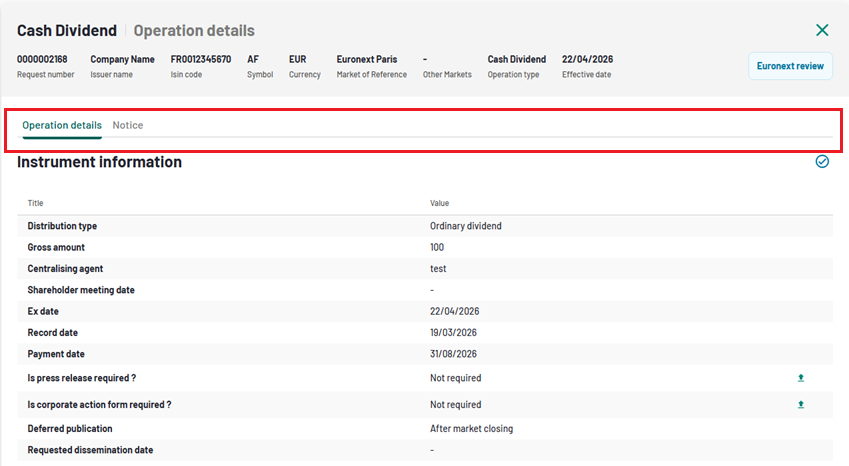Select the Operation details tab
Image resolution: width=849 pixels, height=466 pixels.
coord(62,125)
